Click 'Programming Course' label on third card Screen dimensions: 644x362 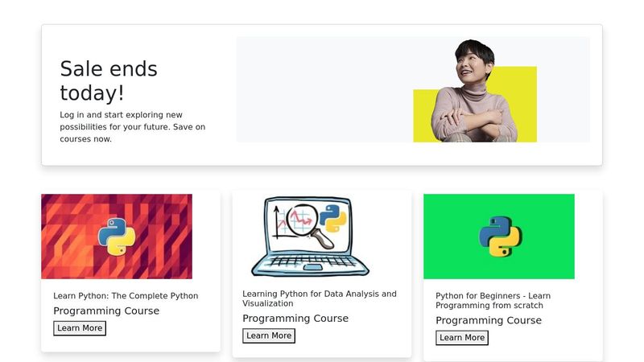coord(489,320)
